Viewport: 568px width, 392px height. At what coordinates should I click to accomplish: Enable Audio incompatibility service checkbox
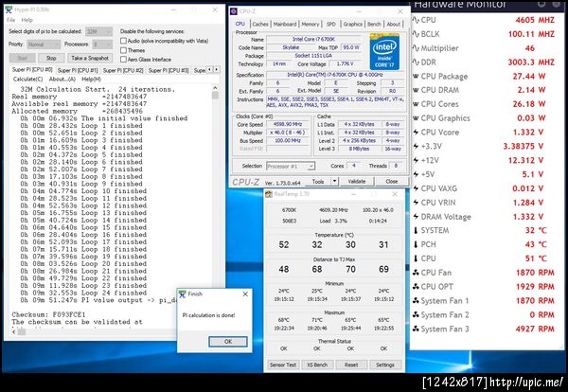coord(123,41)
